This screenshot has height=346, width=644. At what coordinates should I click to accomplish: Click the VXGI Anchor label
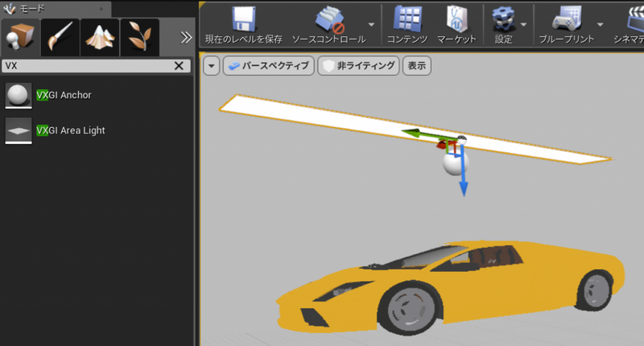(64, 95)
